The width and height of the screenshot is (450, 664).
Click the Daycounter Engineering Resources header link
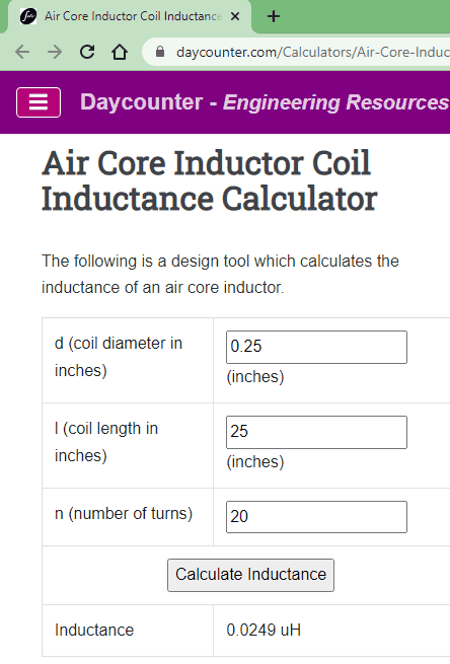click(265, 102)
